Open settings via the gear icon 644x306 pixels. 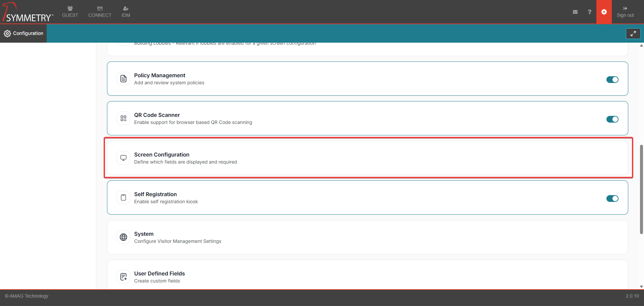point(604,12)
